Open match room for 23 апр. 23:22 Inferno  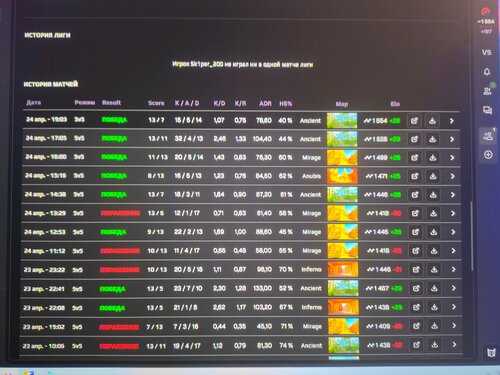point(416,269)
